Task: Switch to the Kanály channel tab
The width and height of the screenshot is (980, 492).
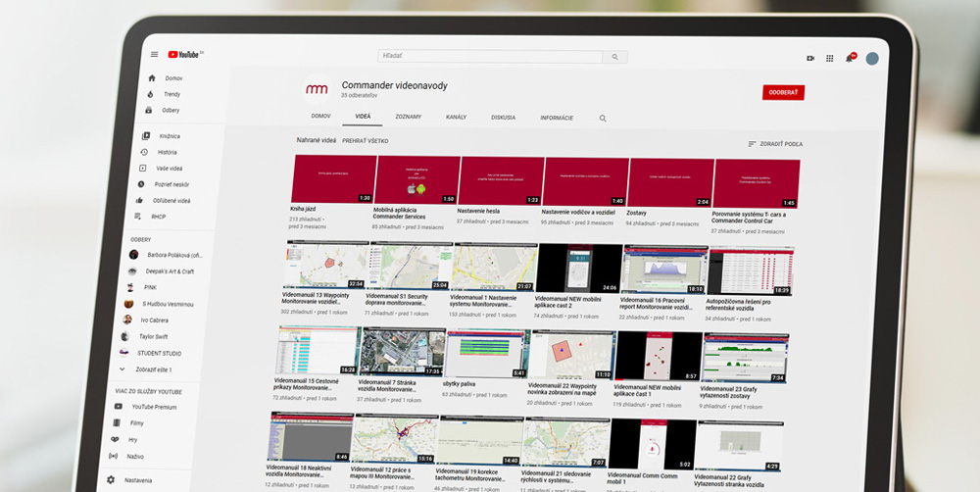Action: pyautogui.click(x=457, y=117)
